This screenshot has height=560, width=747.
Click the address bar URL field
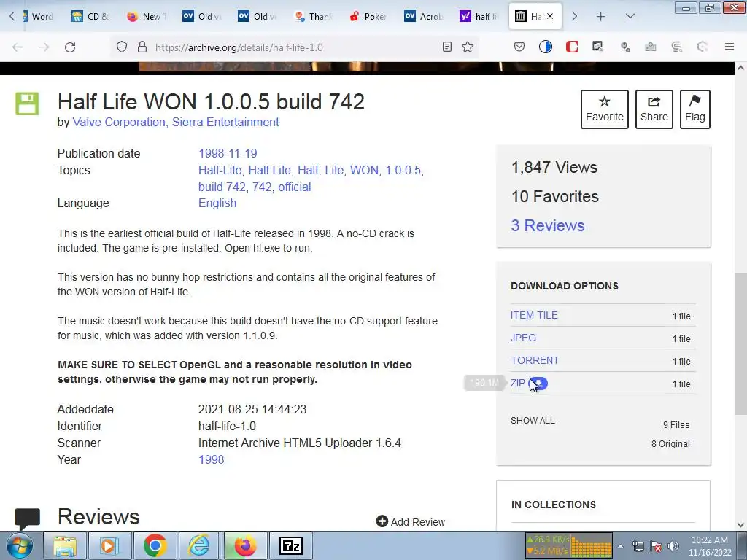tap(295, 47)
